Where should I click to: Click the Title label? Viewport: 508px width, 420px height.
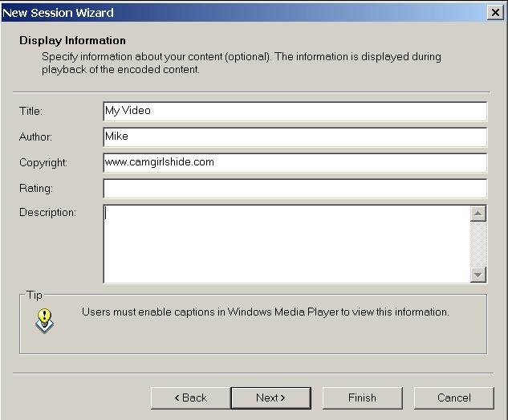pos(30,111)
